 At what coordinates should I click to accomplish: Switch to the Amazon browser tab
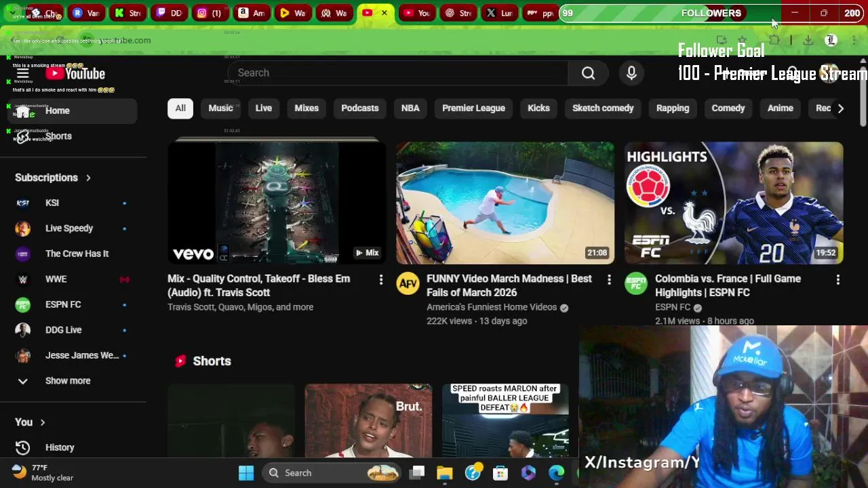252,13
